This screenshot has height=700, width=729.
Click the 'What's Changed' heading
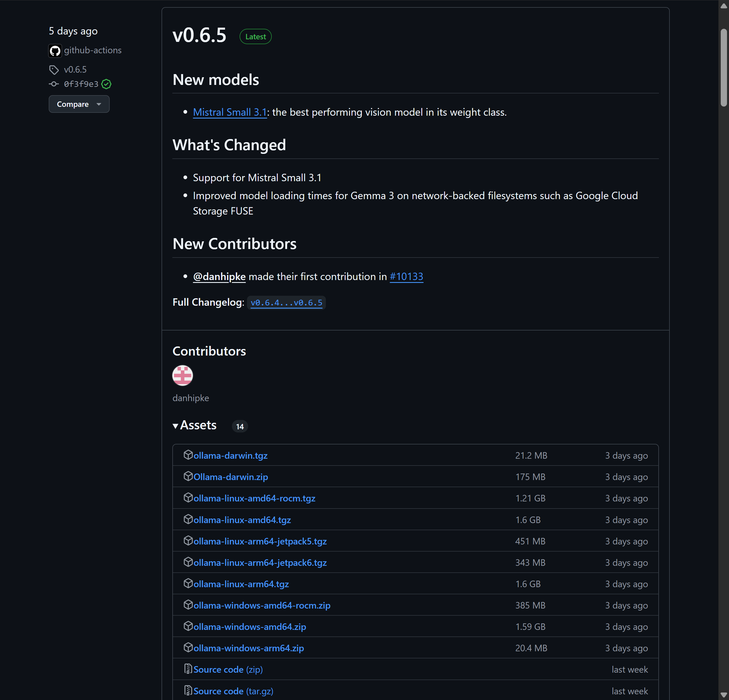[x=229, y=145]
